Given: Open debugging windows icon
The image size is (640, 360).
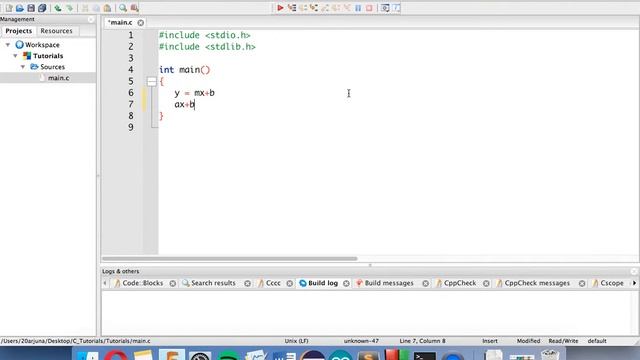Looking at the screenshot, I should point(384,8).
